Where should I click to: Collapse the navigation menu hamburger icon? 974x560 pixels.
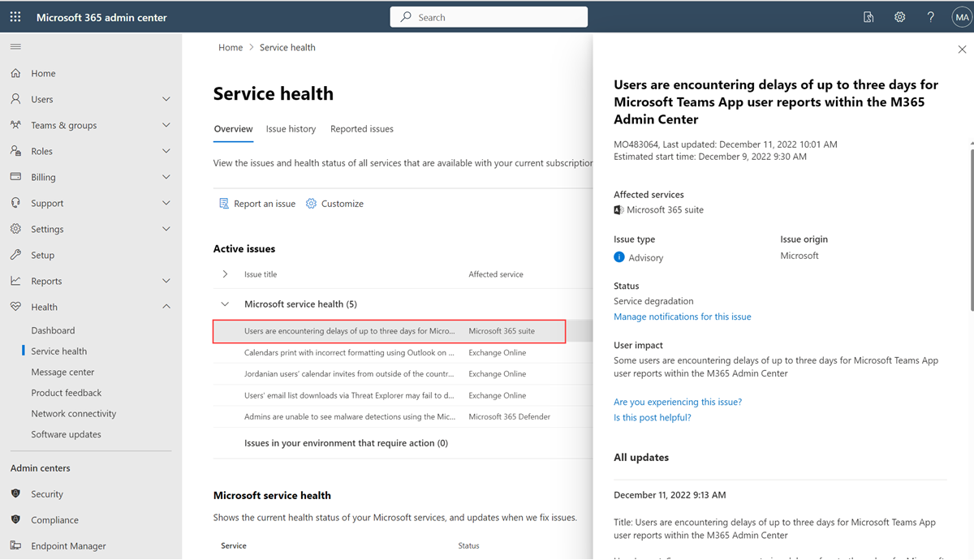(x=15, y=47)
